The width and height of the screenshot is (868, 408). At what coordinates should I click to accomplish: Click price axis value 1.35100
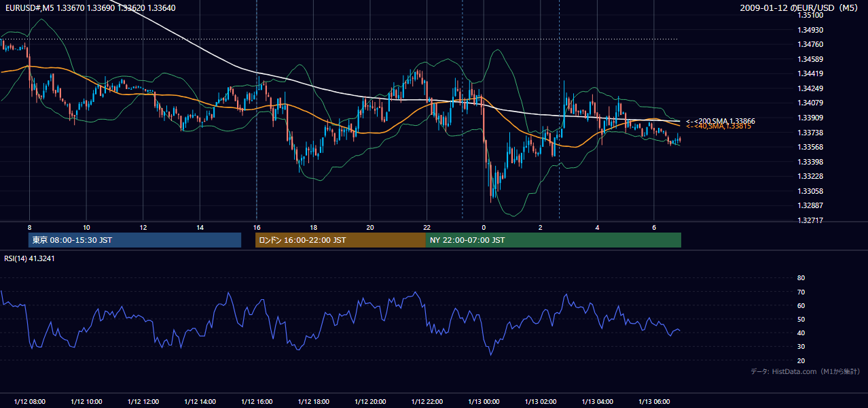pos(811,15)
